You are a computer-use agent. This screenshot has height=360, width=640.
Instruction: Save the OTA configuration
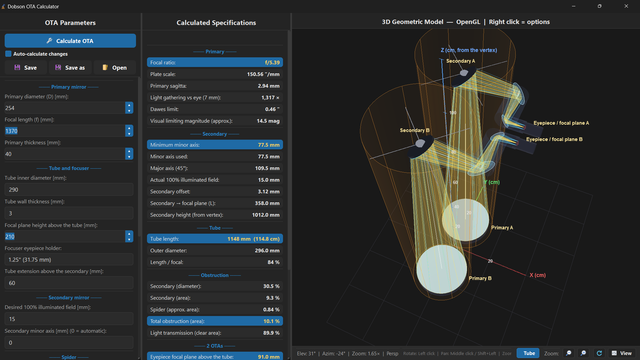25,68
